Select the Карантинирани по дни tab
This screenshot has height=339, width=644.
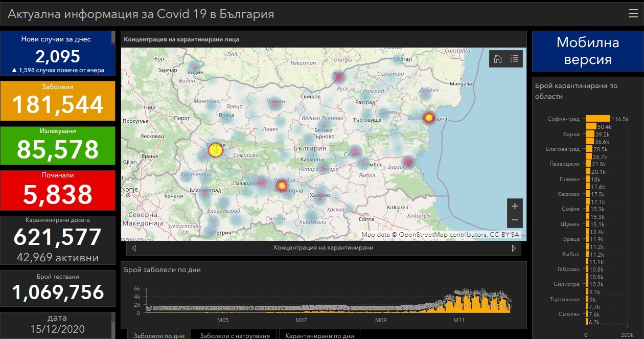point(319,335)
